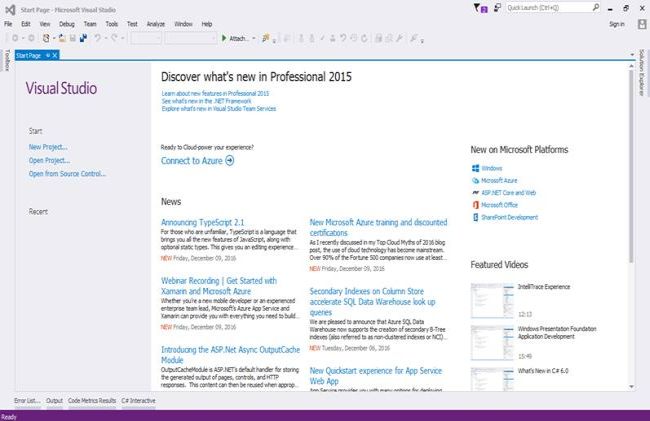Open the New Project toolbar dropdown arrow

pyautogui.click(x=53, y=38)
